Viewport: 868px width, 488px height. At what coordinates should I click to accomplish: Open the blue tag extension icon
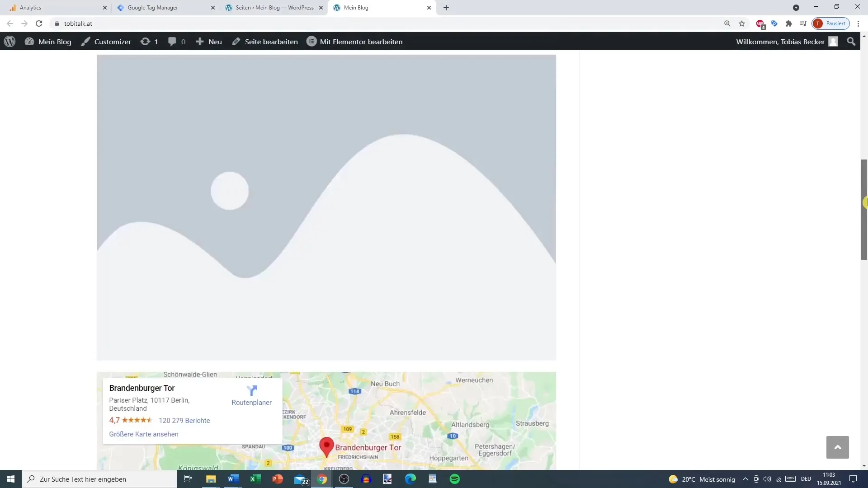(774, 23)
